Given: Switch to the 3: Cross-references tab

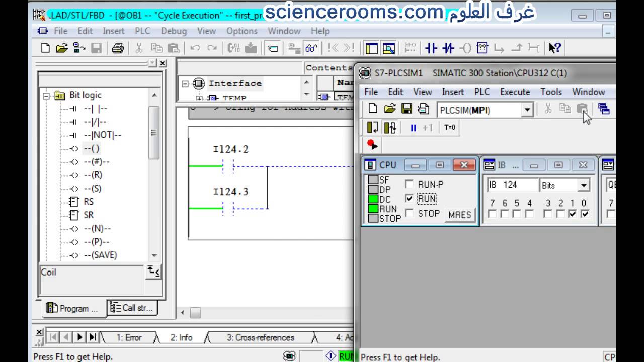Looking at the screenshot, I should pyautogui.click(x=260, y=337).
